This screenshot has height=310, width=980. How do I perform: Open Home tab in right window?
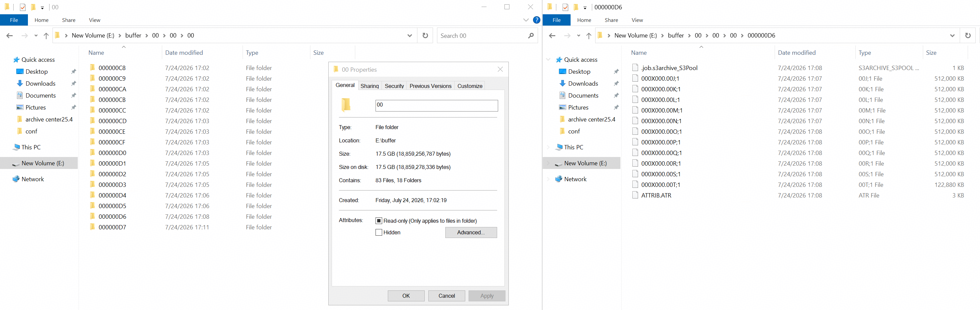(584, 20)
